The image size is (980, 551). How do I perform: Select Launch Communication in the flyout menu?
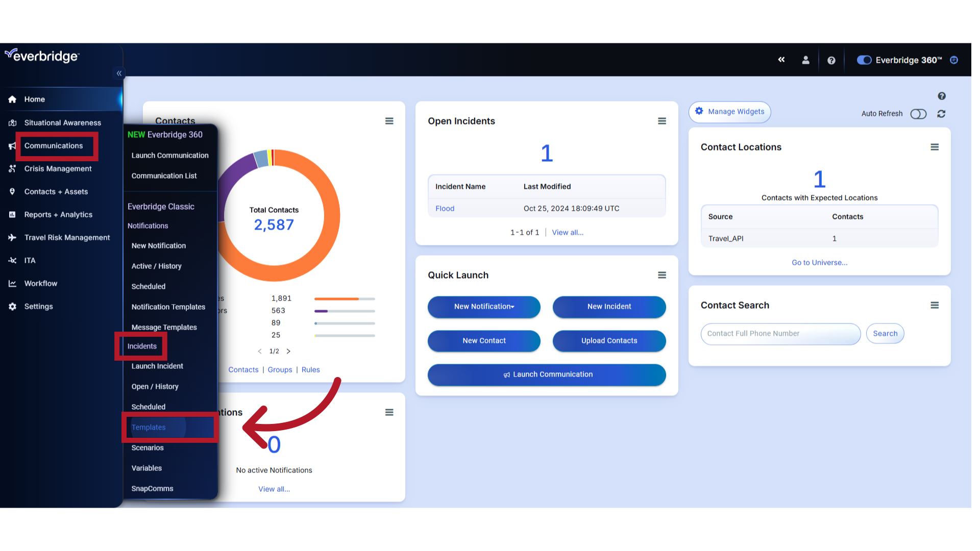click(170, 156)
